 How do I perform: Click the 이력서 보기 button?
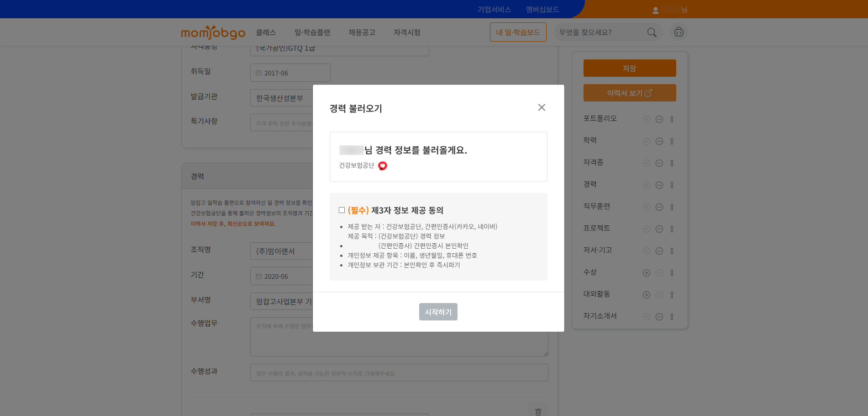tap(629, 93)
